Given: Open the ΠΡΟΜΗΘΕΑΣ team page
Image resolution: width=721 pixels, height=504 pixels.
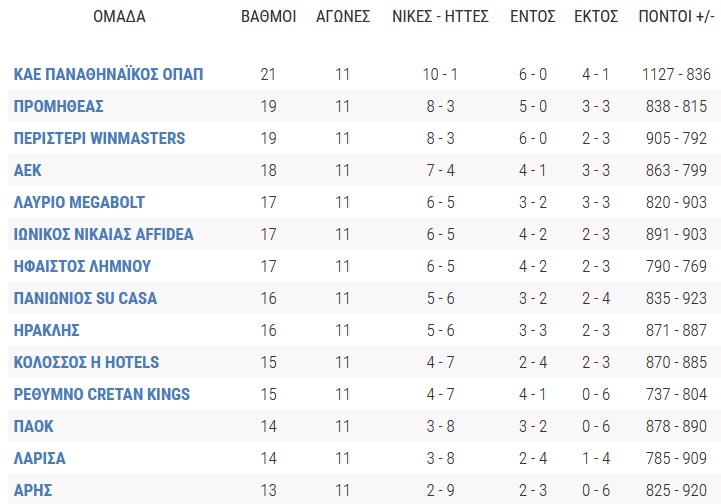Looking at the screenshot, I should point(58,106).
